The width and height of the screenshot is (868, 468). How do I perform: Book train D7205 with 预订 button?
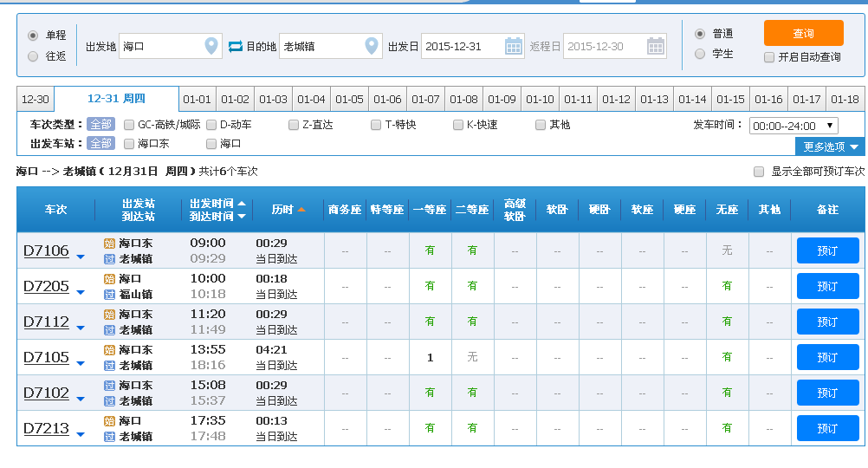click(x=827, y=286)
